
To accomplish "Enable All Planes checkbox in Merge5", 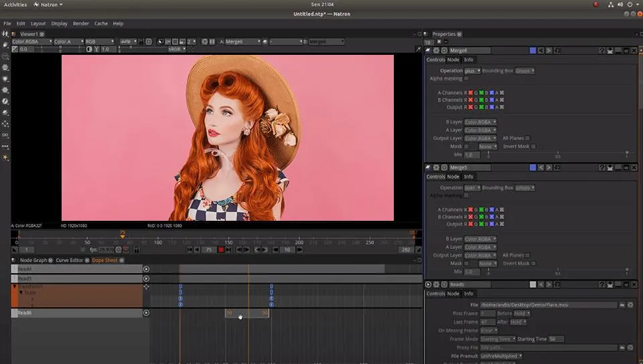I will coord(528,255).
